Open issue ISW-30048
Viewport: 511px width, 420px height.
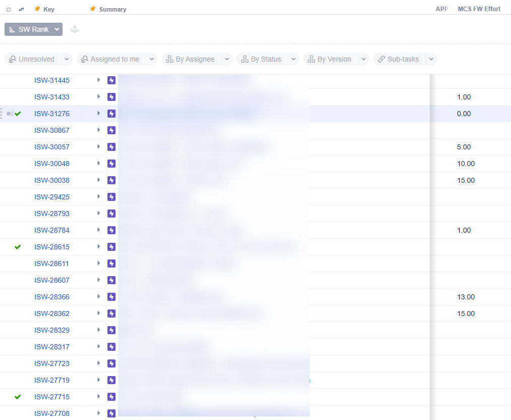[x=52, y=164]
